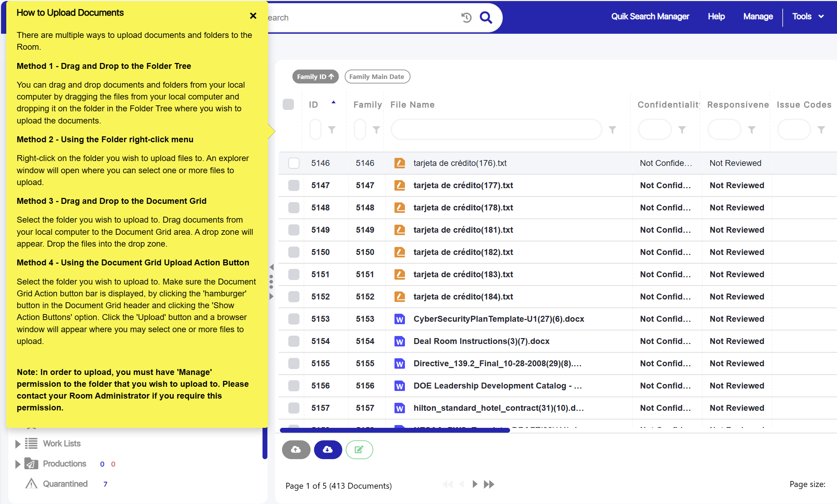Click the Confidentiality filter input field
The image size is (837, 504).
coord(655,129)
